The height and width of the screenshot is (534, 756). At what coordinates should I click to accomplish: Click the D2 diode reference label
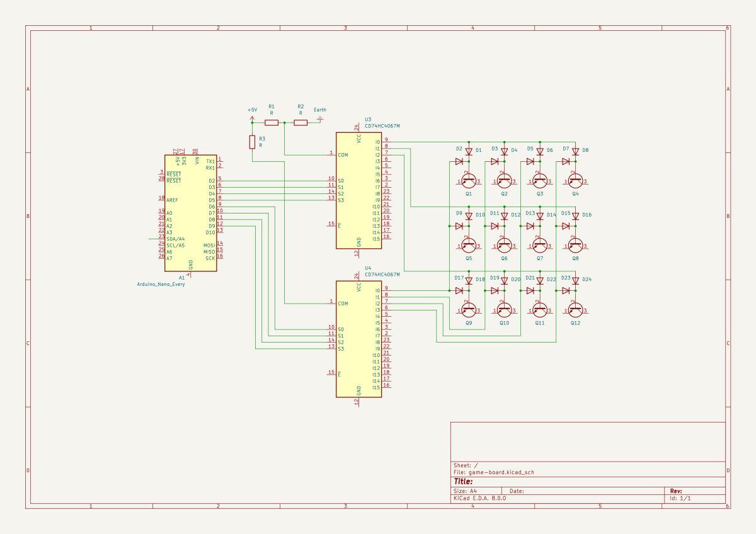459,149
